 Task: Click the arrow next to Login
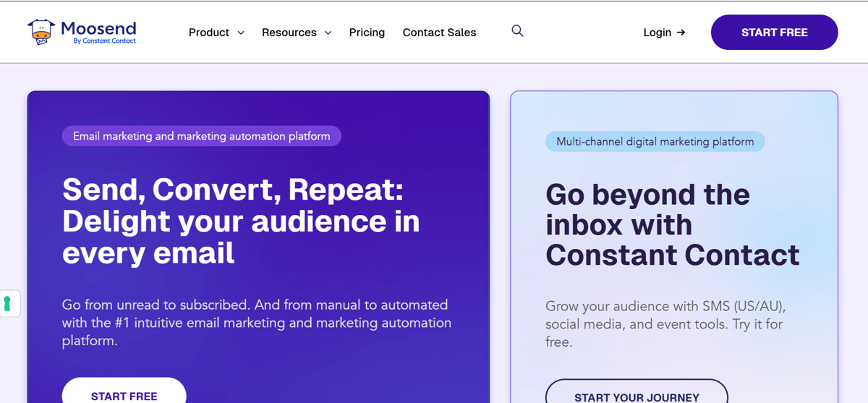[x=681, y=33]
